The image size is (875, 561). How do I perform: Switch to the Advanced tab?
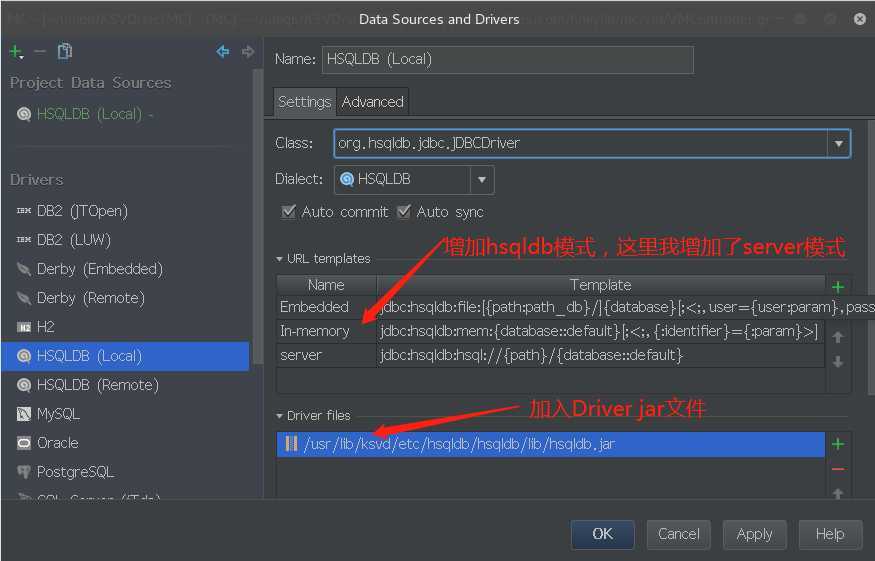point(372,102)
